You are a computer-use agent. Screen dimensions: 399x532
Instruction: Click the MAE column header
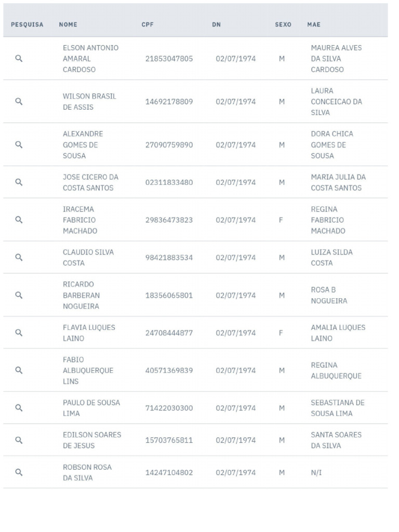click(314, 24)
